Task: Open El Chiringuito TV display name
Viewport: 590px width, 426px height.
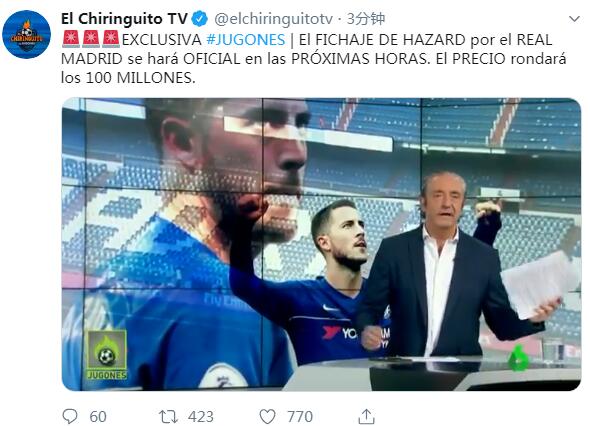Action: [x=124, y=19]
